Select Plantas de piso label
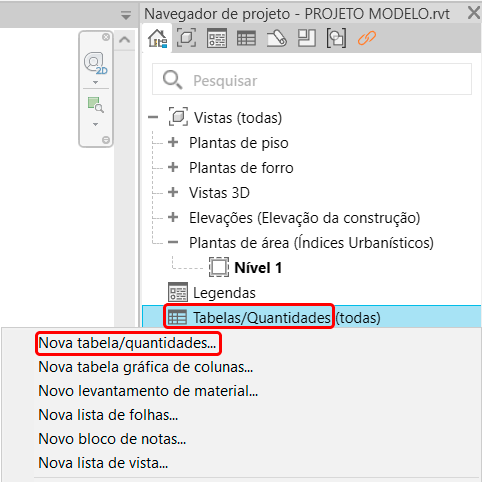The height and width of the screenshot is (482, 482). 239,143
